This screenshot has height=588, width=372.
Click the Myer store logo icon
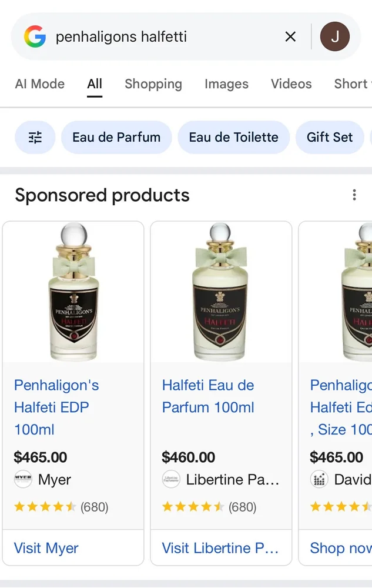click(x=23, y=480)
